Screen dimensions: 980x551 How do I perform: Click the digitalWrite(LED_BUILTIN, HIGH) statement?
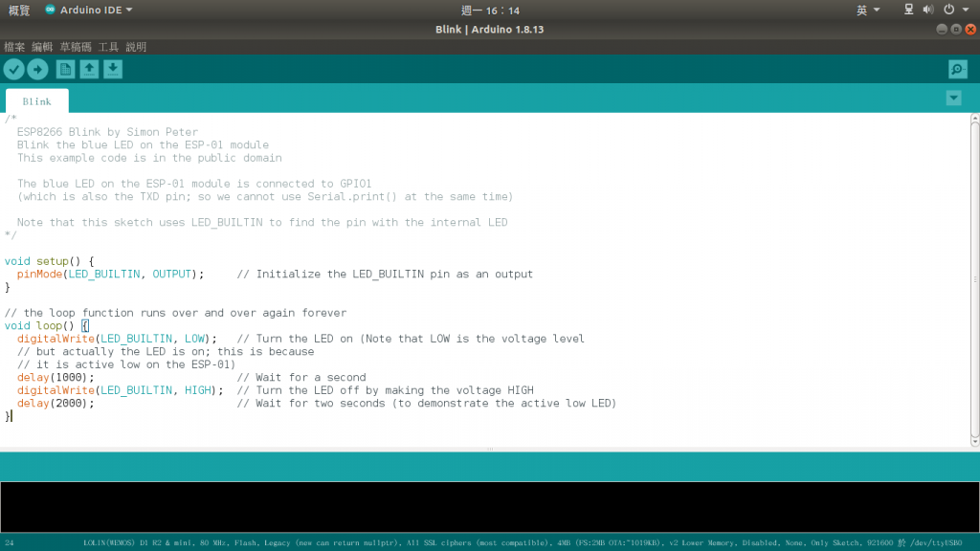coord(120,390)
